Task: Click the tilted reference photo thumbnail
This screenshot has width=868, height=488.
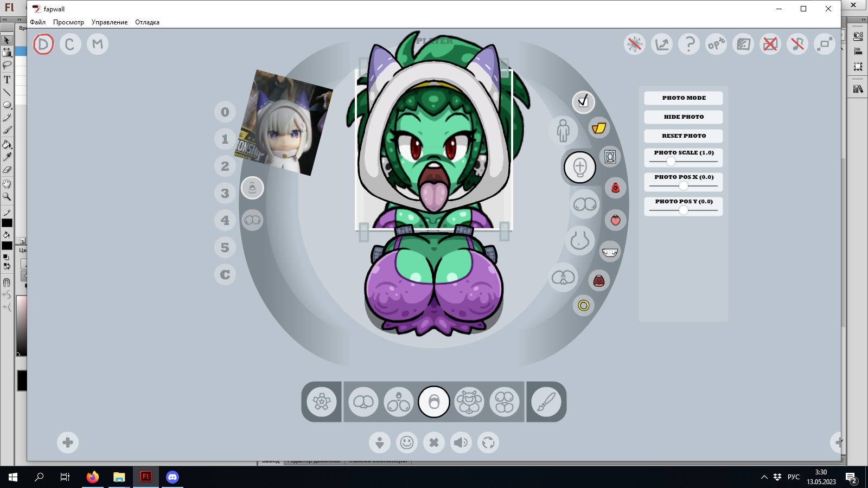Action: pyautogui.click(x=283, y=123)
